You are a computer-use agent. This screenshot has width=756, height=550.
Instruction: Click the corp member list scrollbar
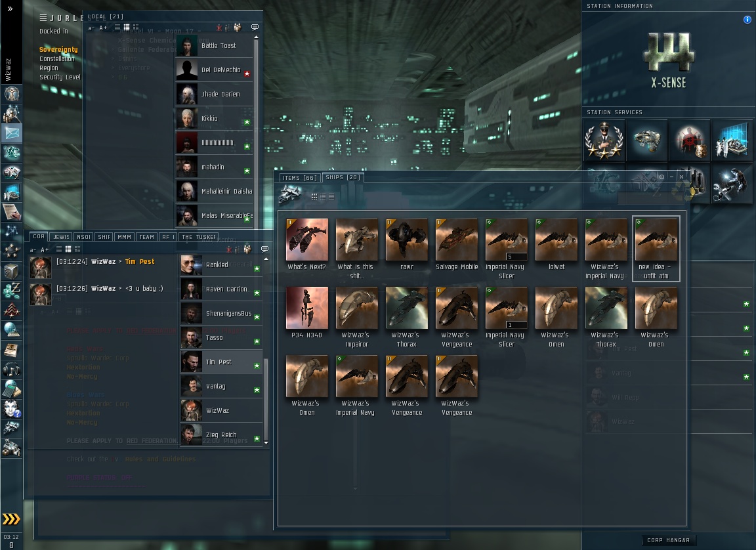point(266,398)
